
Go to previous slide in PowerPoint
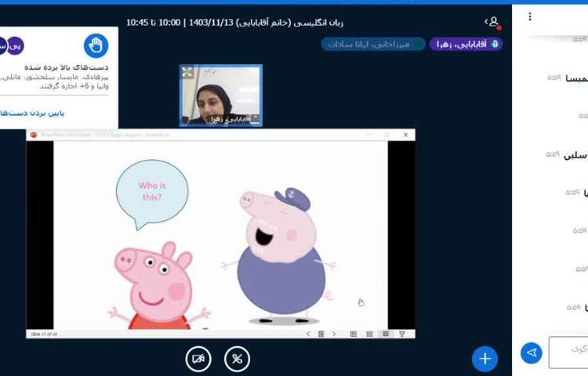click(308, 334)
